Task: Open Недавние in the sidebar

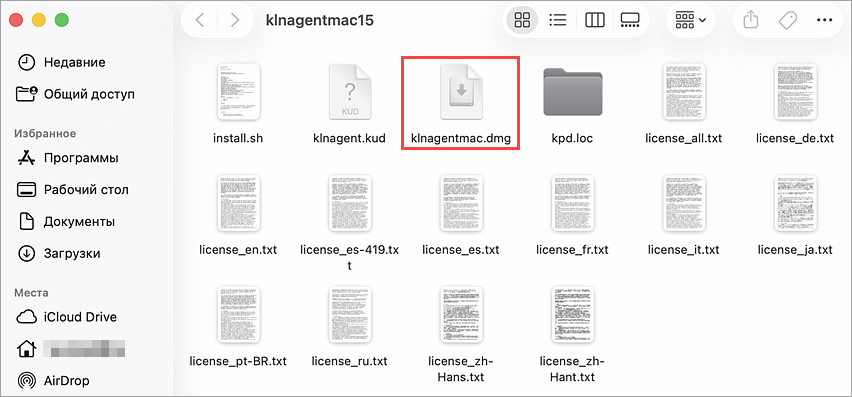Action: pyautogui.click(x=62, y=62)
